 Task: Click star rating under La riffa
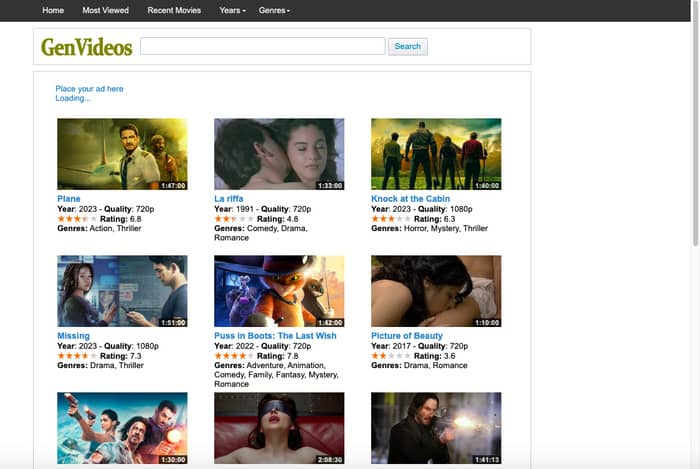point(234,218)
